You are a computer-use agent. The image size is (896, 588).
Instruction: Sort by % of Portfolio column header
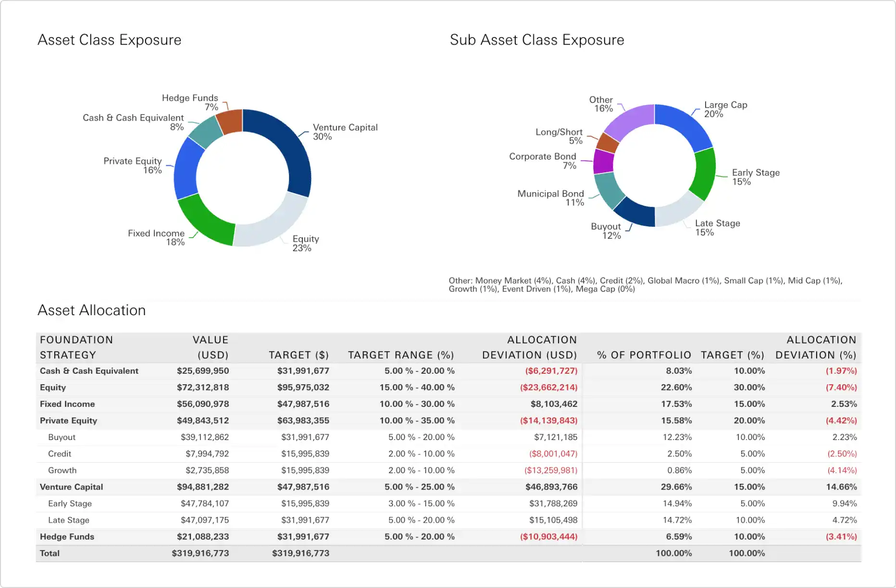(x=644, y=355)
